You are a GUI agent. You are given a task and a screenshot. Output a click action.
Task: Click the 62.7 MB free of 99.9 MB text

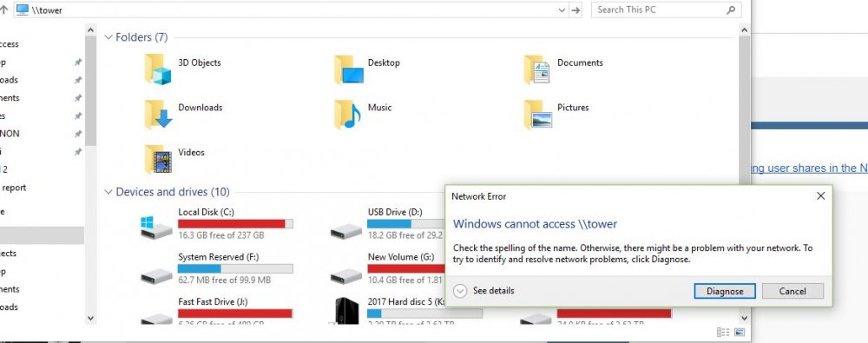(224, 280)
